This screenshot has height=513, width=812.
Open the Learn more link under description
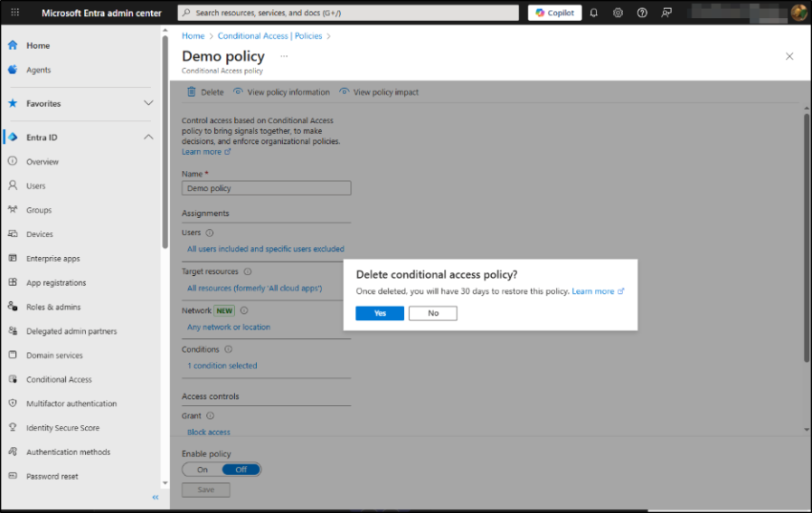(206, 152)
